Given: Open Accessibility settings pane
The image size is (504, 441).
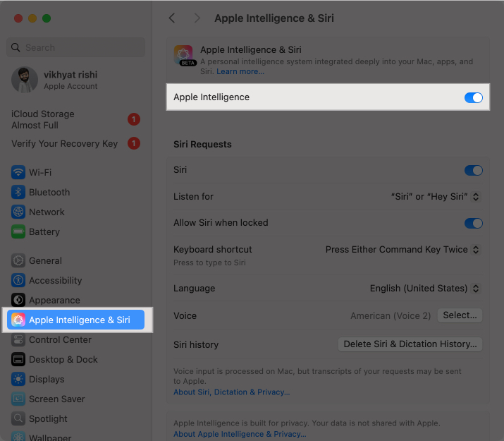Looking at the screenshot, I should [x=76, y=280].
